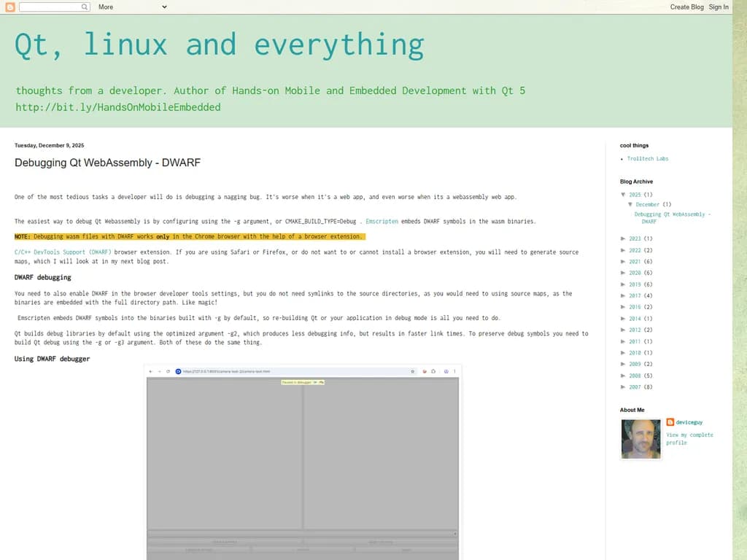Image resolution: width=747 pixels, height=560 pixels.
Task: Click the Blogger logo icon in the navbar
Action: (x=9, y=7)
